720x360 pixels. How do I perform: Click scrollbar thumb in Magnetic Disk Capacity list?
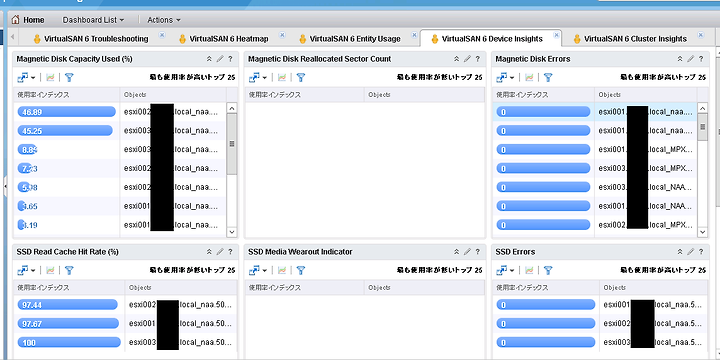click(232, 144)
